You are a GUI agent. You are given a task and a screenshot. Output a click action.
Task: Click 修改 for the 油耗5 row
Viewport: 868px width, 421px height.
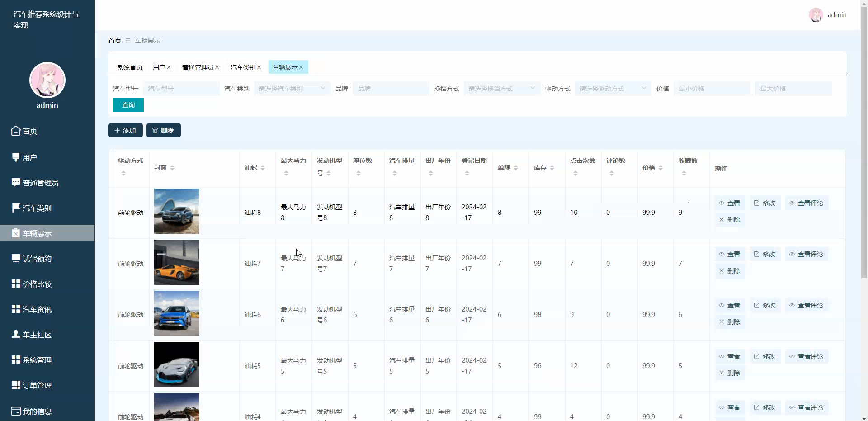765,356
